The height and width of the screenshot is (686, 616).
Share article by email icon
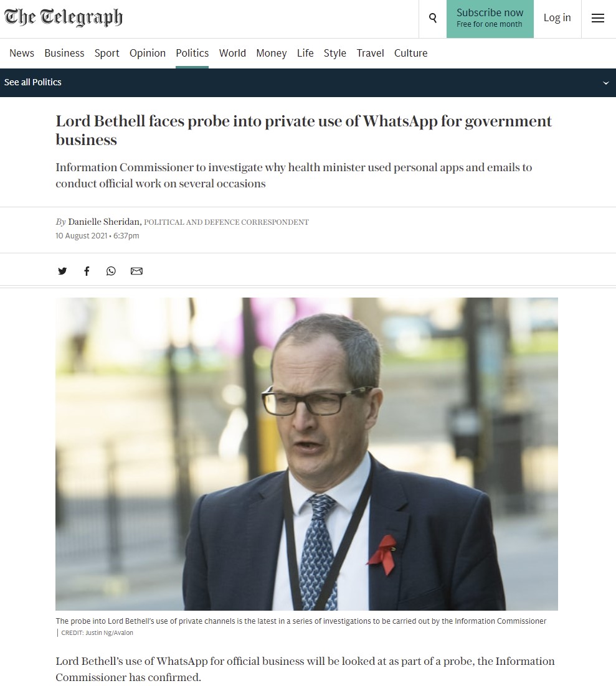point(136,271)
